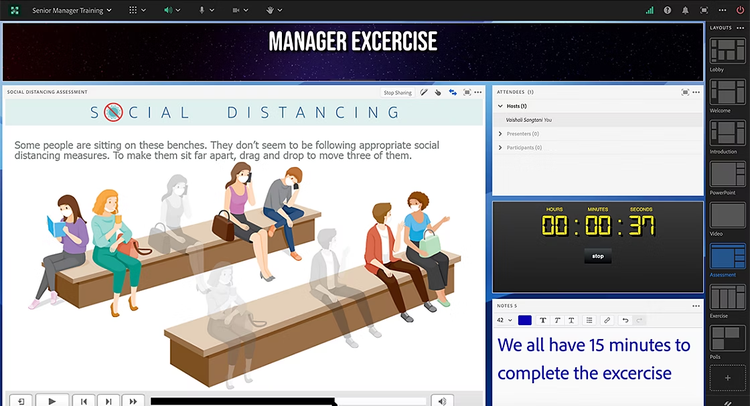Open the pods grid menu icon
This screenshot has height=406, width=750.
point(133,10)
